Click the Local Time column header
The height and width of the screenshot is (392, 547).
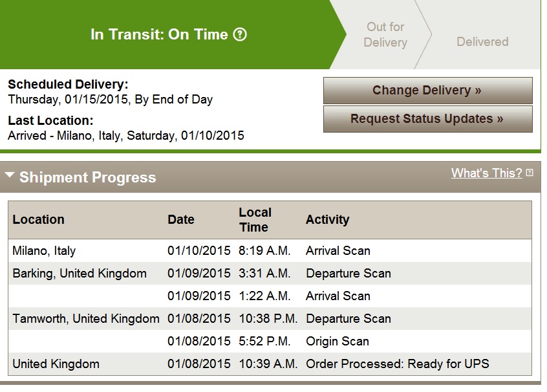tap(255, 219)
